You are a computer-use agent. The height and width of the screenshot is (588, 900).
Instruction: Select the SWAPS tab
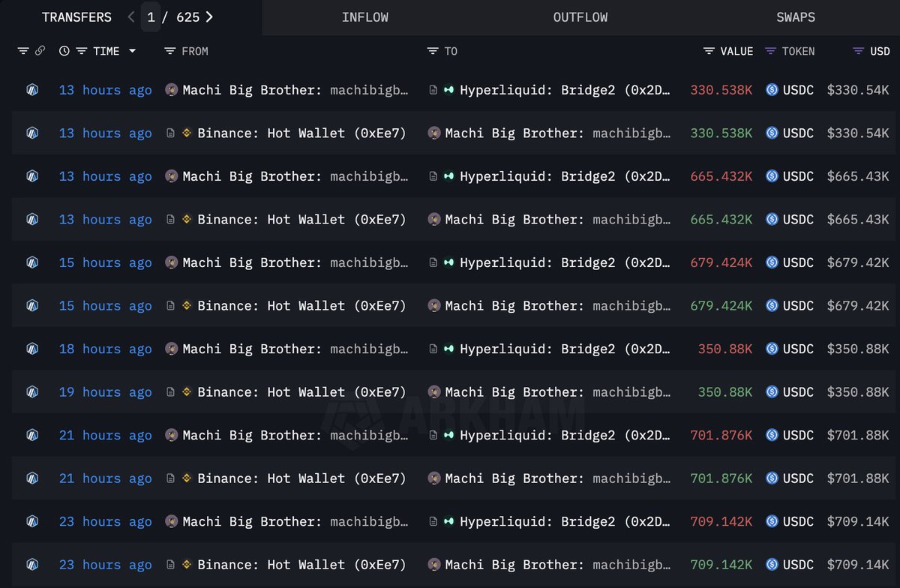[795, 17]
